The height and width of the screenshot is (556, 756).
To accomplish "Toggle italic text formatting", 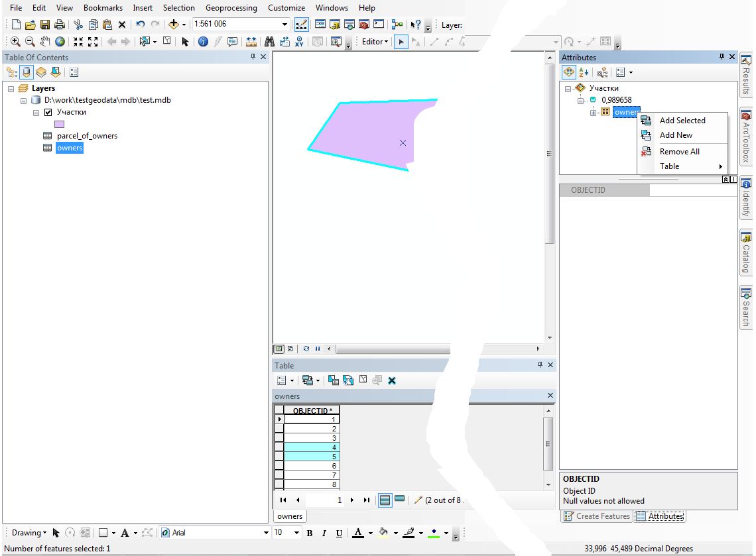I will tap(324, 533).
